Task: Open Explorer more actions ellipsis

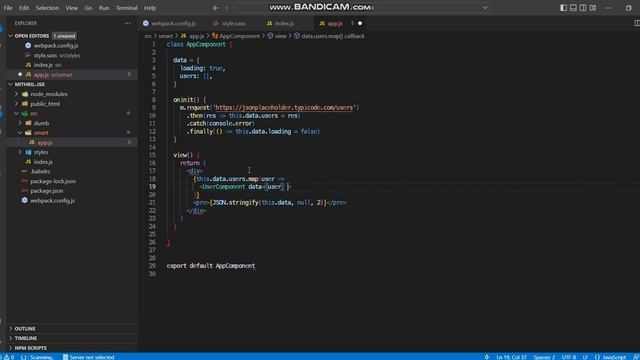Action: point(128,23)
